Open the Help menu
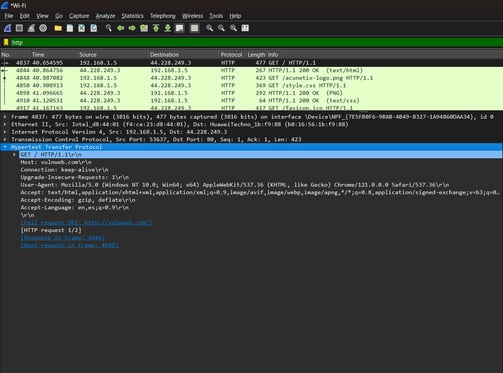The height and width of the screenshot is (373, 503). pos(235,16)
